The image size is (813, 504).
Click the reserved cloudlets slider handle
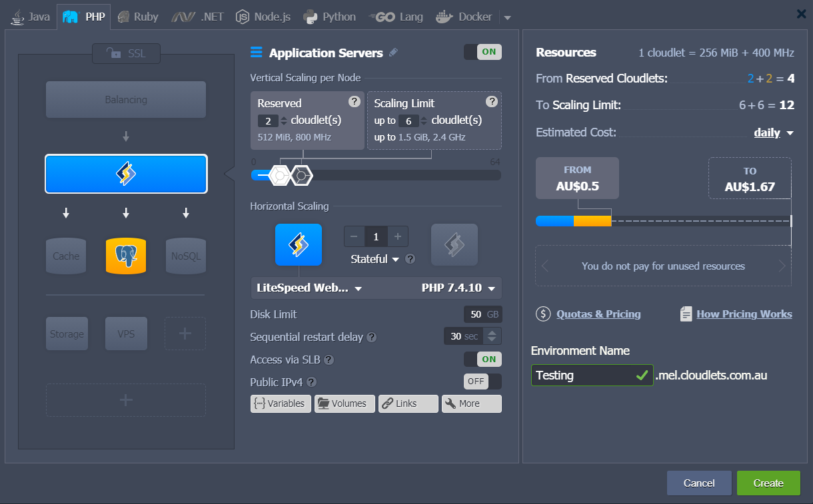tap(280, 175)
